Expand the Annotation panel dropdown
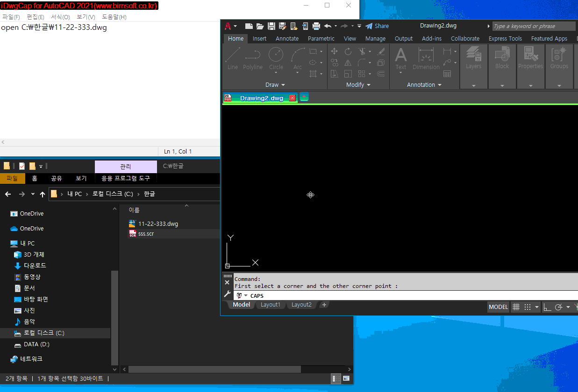 (424, 85)
